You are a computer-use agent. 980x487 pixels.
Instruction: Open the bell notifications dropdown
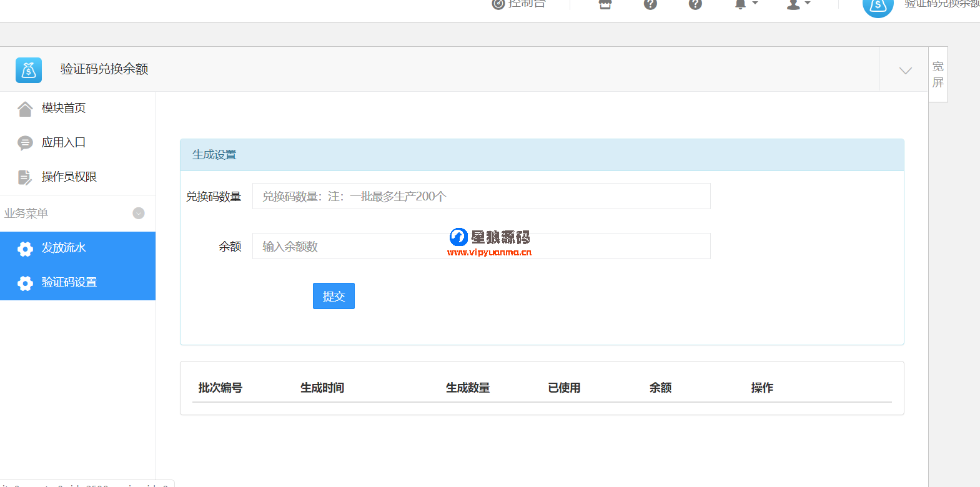pos(746,4)
